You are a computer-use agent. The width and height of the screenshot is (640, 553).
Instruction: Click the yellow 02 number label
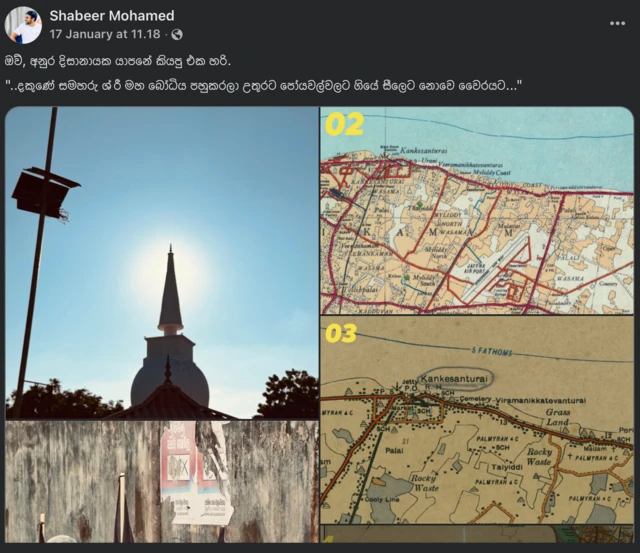pyautogui.click(x=344, y=125)
